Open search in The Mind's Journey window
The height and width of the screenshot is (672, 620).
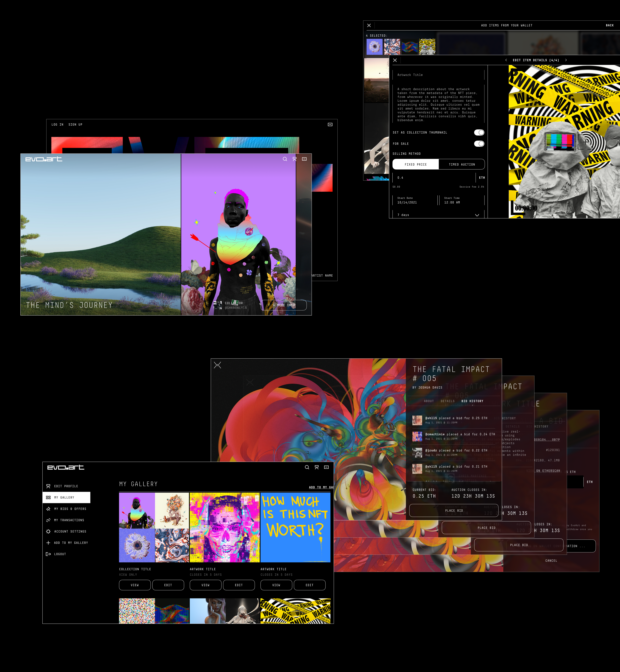[285, 159]
